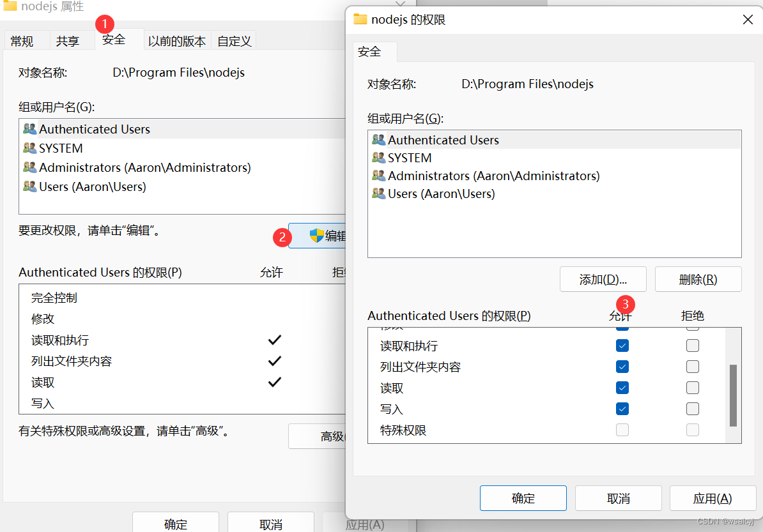The width and height of the screenshot is (763, 532).
Task: Click the disabled 允许 checkbox for 特殊权限
Action: coord(622,430)
